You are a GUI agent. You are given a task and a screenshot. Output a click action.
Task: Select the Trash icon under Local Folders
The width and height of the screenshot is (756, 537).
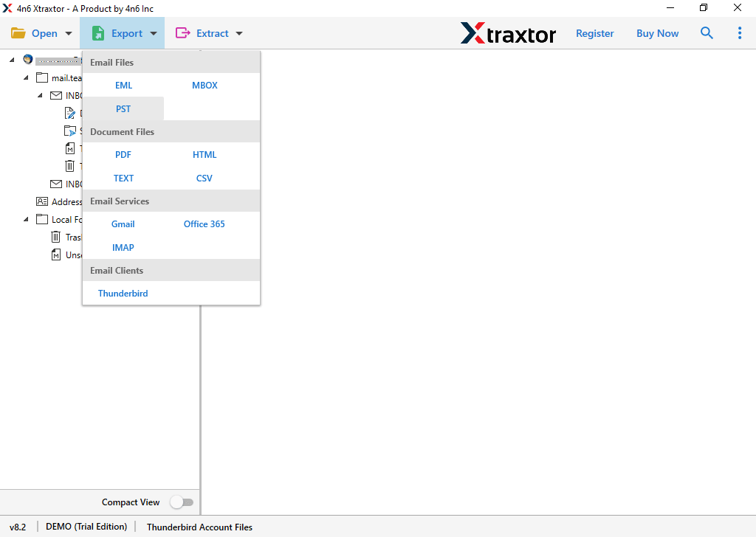[56, 237]
